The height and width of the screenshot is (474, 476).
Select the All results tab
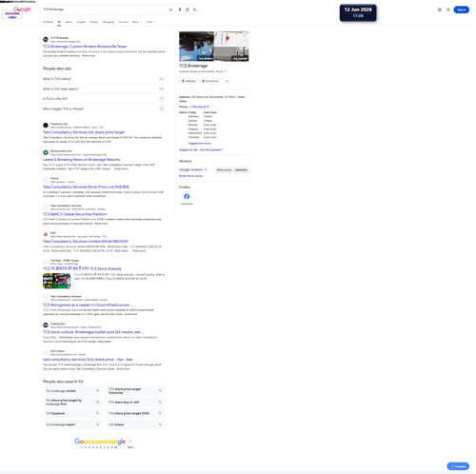coord(59,22)
